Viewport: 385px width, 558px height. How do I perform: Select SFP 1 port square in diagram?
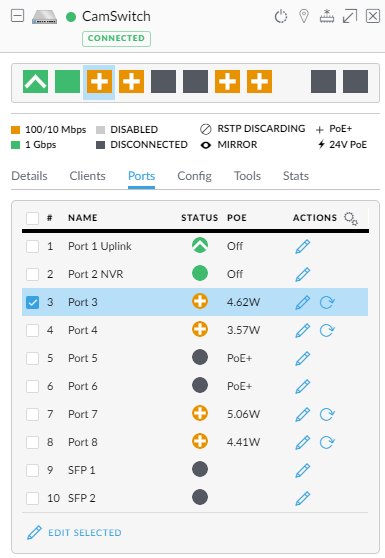[323, 81]
